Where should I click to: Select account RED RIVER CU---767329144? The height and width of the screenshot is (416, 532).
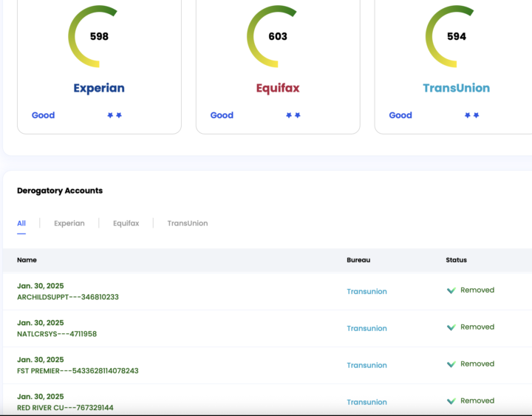click(65, 408)
